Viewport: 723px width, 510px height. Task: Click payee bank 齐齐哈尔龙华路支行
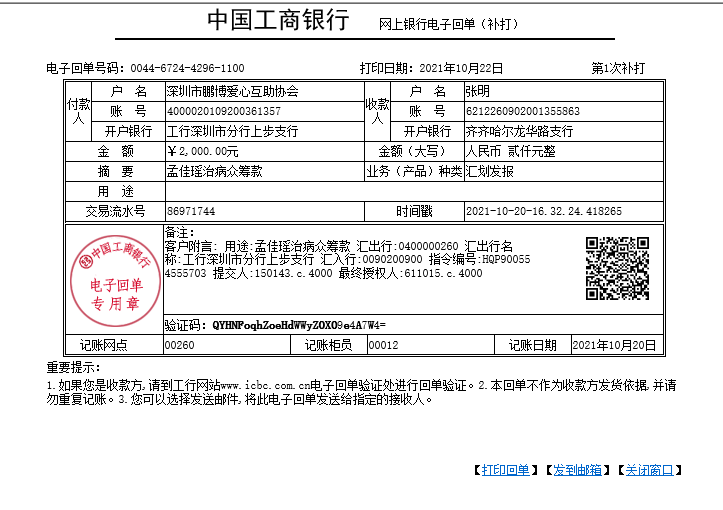[519, 131]
